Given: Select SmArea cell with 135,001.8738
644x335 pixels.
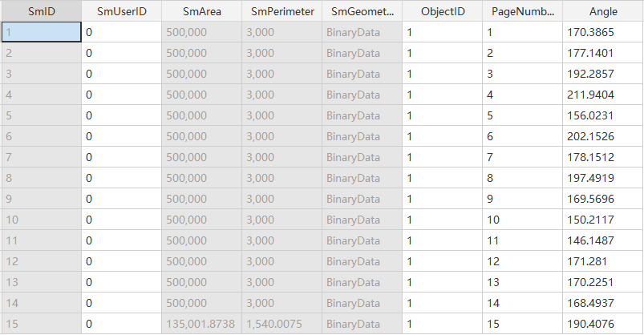Looking at the screenshot, I should click(201, 324).
